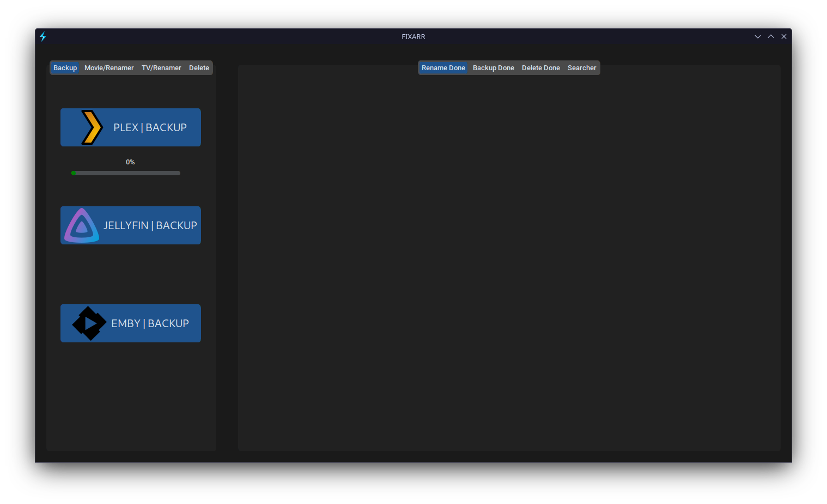Switch to the TV/Renamer tab

161,68
